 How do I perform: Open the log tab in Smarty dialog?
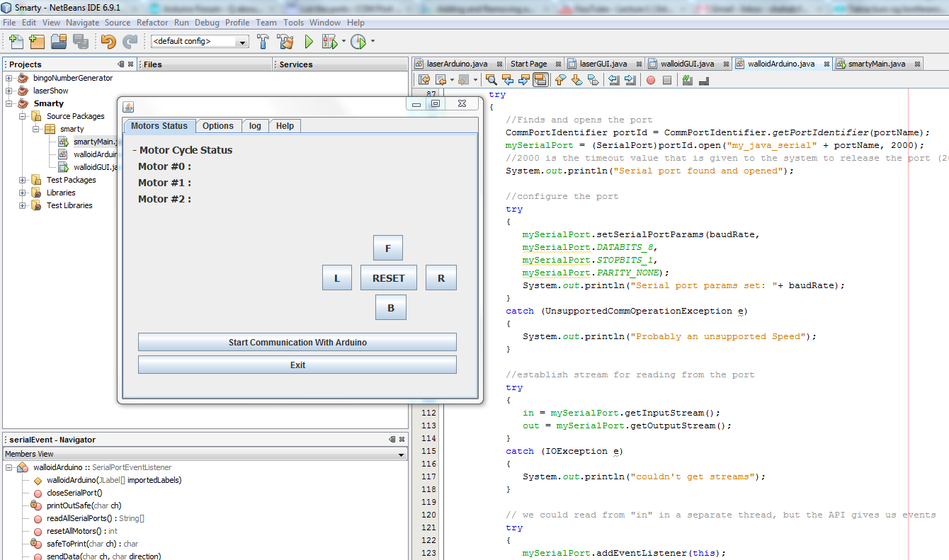click(255, 126)
